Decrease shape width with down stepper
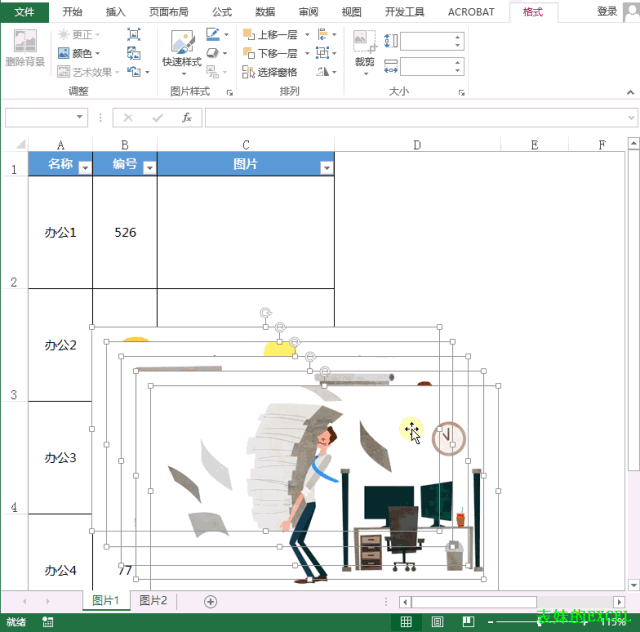The image size is (640, 632). 458,71
